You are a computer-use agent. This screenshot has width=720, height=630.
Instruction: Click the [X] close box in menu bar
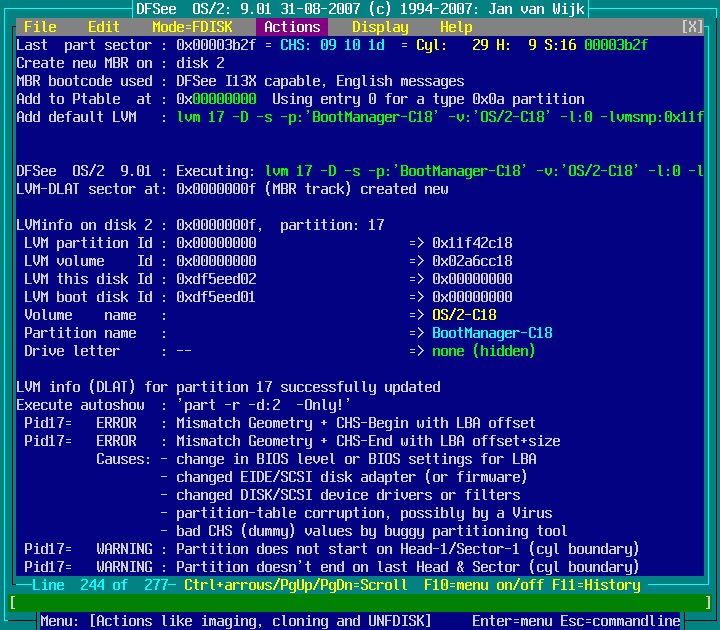coord(692,27)
